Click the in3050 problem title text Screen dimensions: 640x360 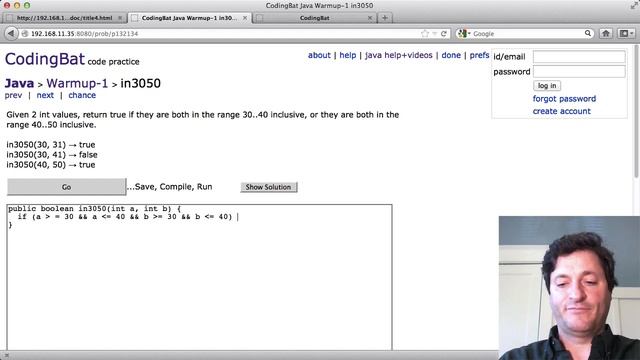coord(140,83)
